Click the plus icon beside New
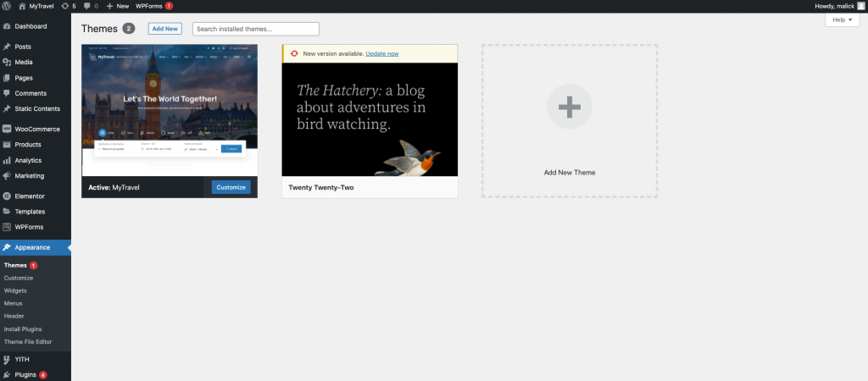The width and height of the screenshot is (868, 381). point(109,6)
